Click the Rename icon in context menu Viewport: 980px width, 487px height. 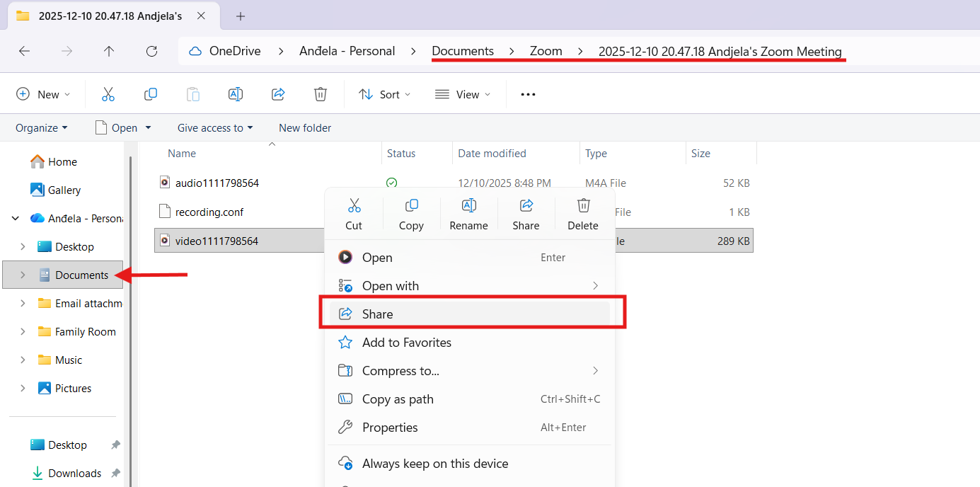[468, 206]
